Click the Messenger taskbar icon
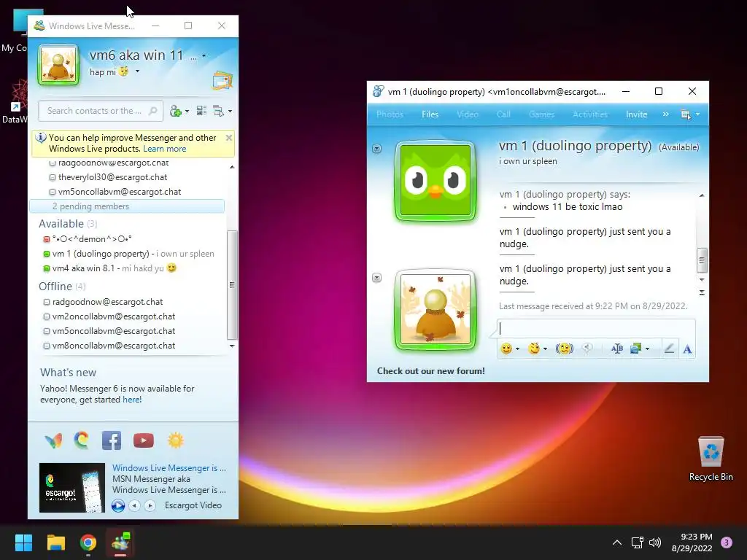Image resolution: width=747 pixels, height=560 pixels. [120, 542]
